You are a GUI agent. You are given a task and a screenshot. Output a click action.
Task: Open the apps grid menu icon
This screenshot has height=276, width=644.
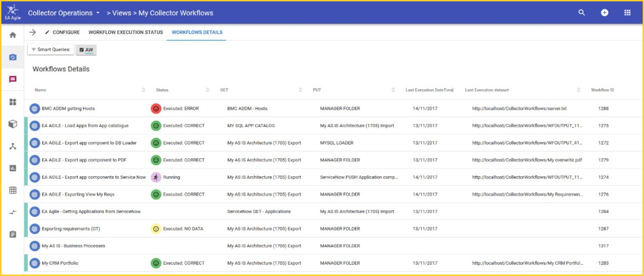click(628, 13)
